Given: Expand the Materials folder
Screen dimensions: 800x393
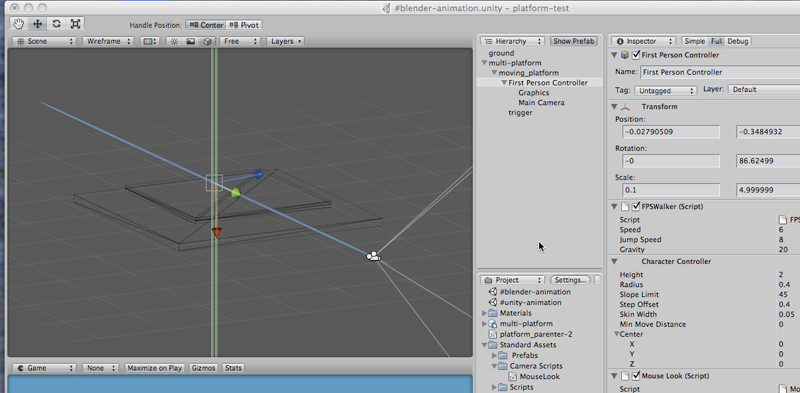Looking at the screenshot, I should tap(484, 313).
